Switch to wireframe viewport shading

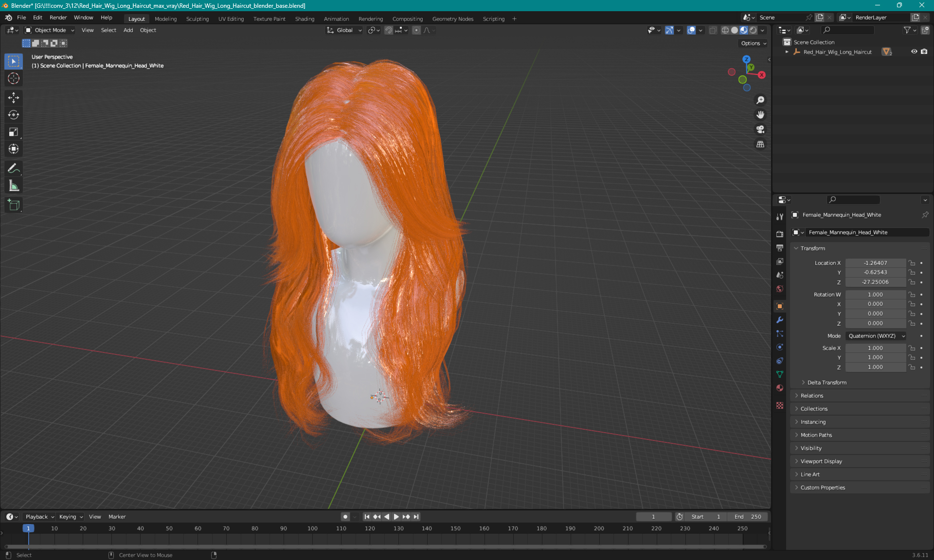725,30
